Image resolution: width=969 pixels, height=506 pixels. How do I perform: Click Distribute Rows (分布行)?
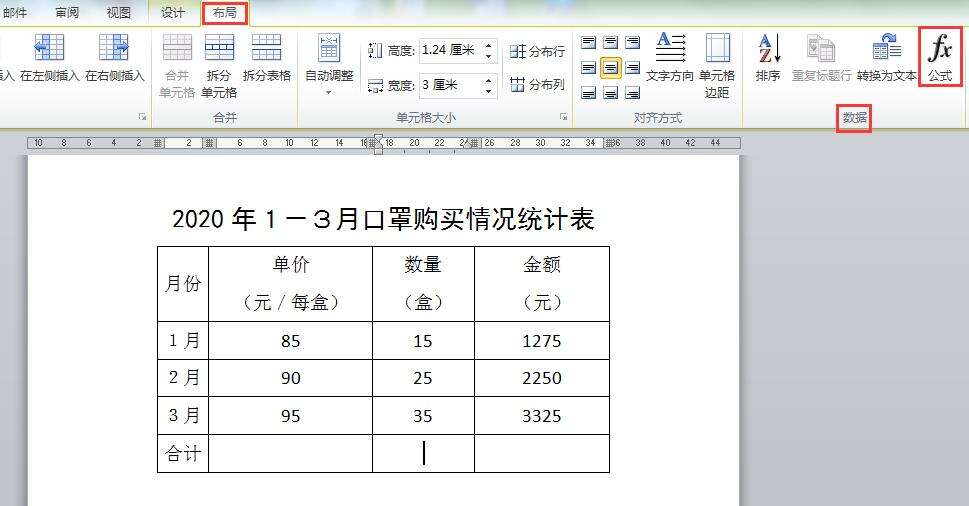tap(537, 51)
